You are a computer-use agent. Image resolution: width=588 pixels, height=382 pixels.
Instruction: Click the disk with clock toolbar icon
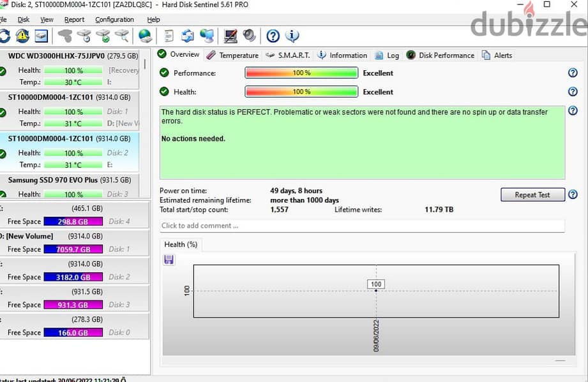point(84,36)
